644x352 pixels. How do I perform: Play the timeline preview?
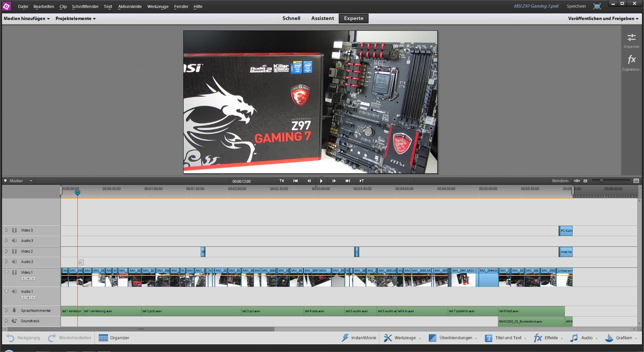321,181
